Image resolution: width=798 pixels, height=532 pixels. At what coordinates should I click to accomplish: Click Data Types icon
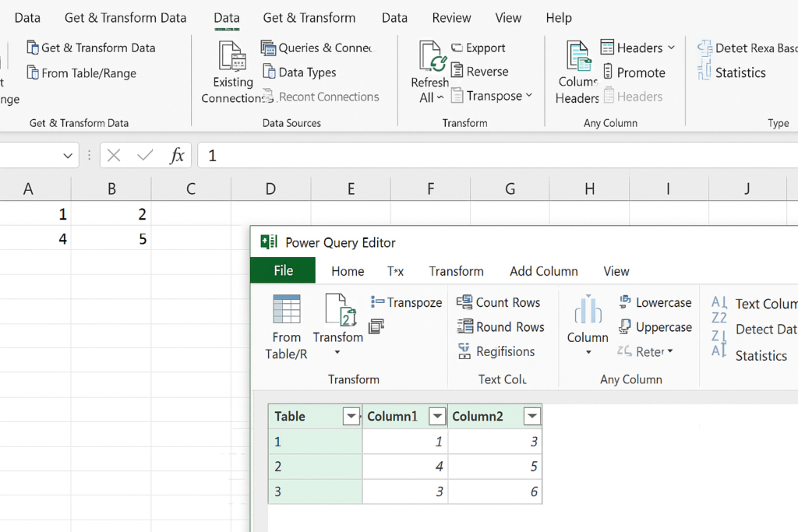[269, 72]
